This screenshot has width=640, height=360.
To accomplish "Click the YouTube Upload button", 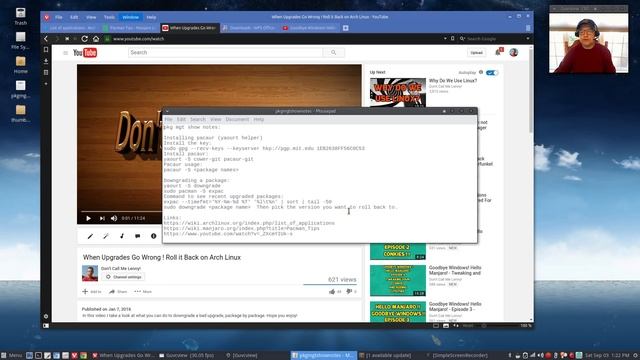I will (x=476, y=53).
